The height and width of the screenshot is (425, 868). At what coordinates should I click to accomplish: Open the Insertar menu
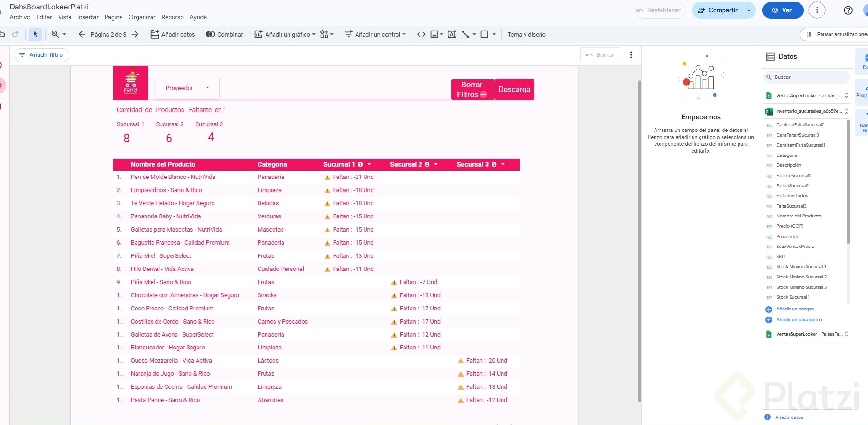88,17
